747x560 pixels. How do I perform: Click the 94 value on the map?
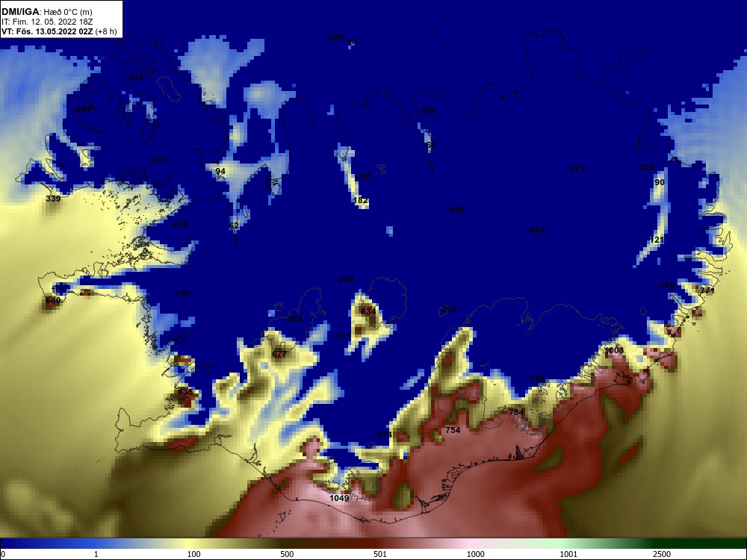(220, 172)
